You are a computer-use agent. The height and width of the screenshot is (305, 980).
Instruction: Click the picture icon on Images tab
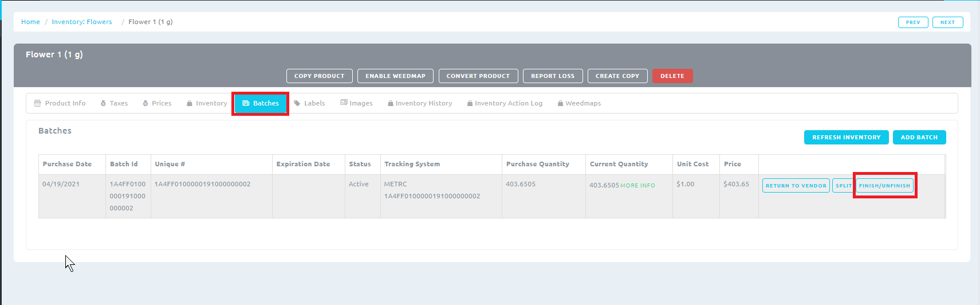click(x=344, y=103)
